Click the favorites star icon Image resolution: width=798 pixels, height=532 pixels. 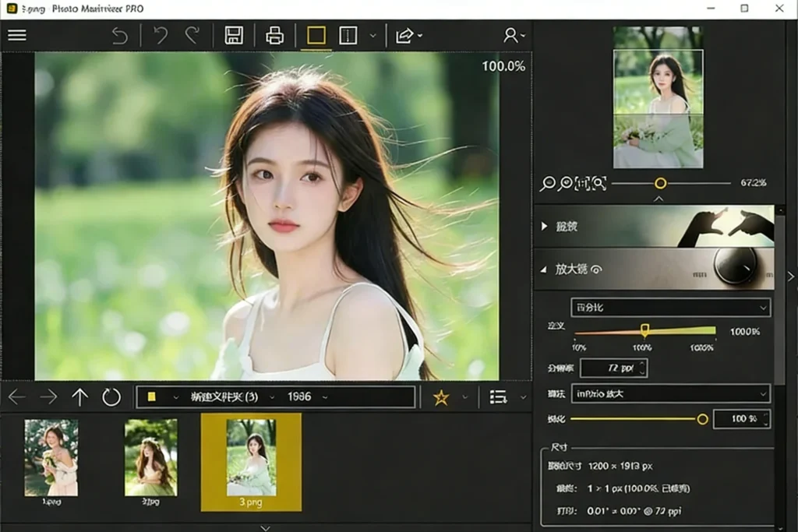click(441, 398)
